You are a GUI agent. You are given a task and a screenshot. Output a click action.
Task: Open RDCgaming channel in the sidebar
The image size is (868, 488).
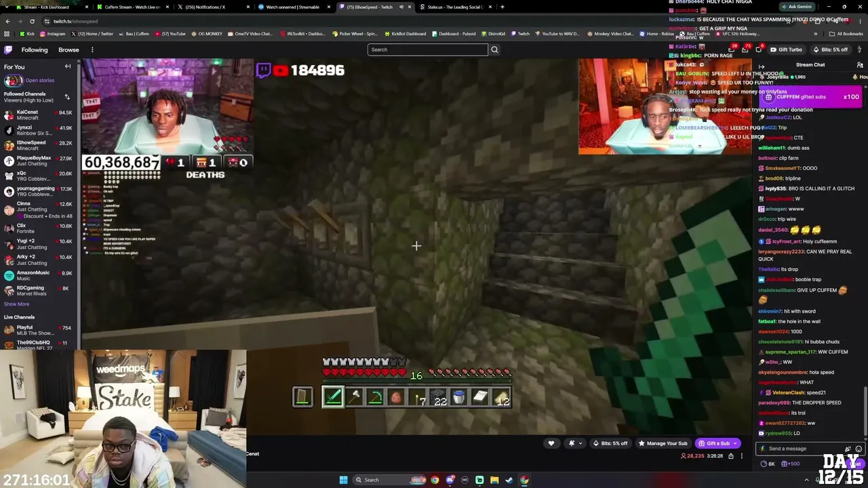38,291
